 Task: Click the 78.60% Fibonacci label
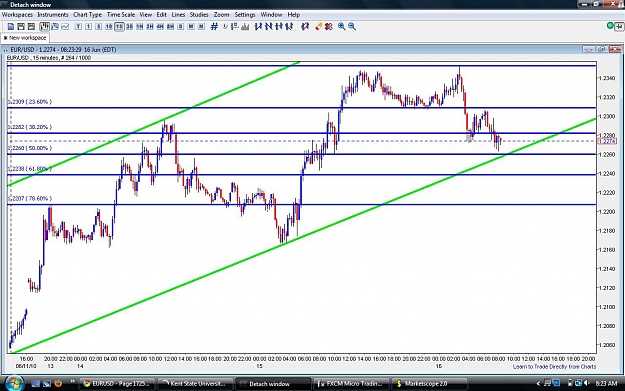point(30,198)
